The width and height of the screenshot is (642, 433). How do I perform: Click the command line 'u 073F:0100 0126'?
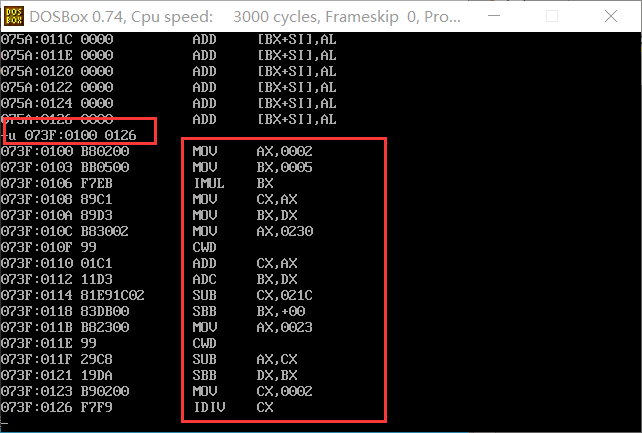tap(72, 135)
